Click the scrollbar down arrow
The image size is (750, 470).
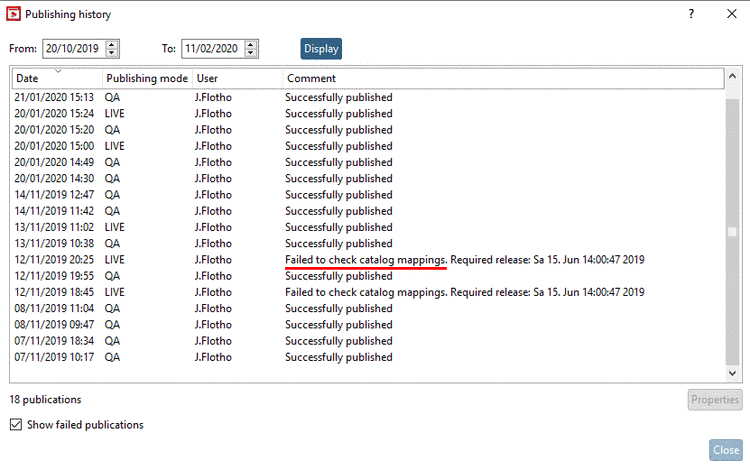pyautogui.click(x=732, y=373)
